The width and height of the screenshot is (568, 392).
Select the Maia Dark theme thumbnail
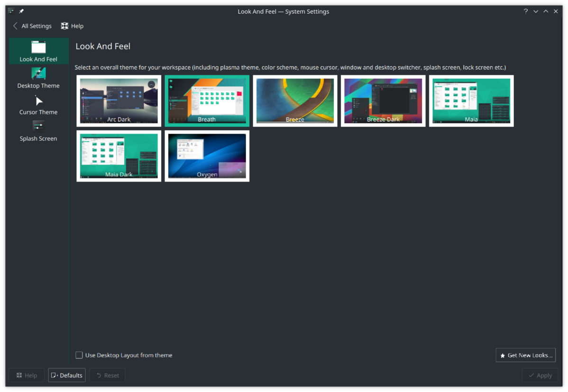click(119, 156)
